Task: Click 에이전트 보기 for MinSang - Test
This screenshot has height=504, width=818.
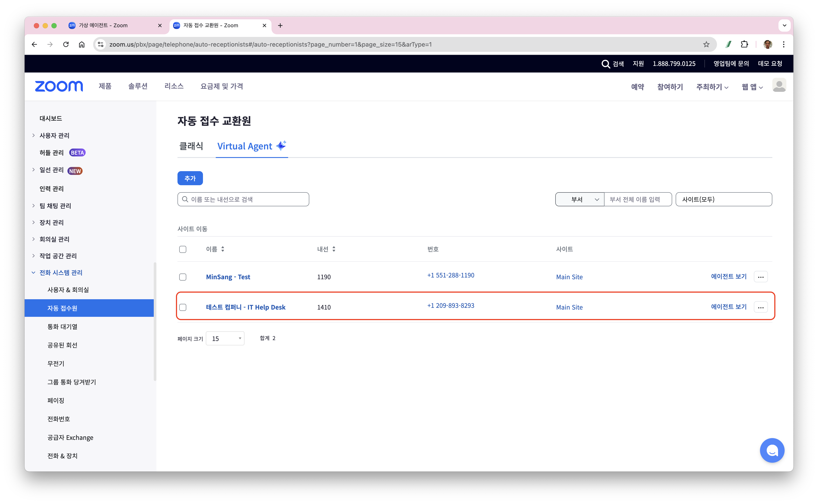Action: pyautogui.click(x=728, y=276)
